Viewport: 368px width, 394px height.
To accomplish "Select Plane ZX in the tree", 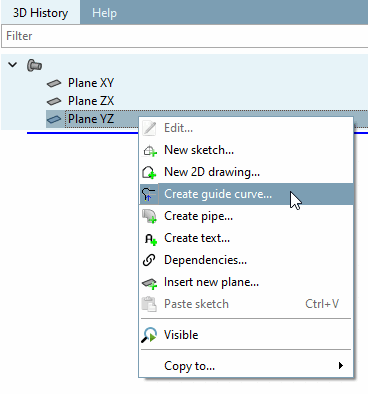I will [x=91, y=101].
